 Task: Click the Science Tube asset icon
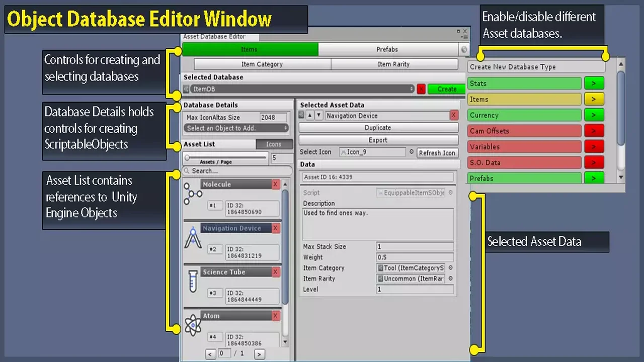(x=193, y=281)
